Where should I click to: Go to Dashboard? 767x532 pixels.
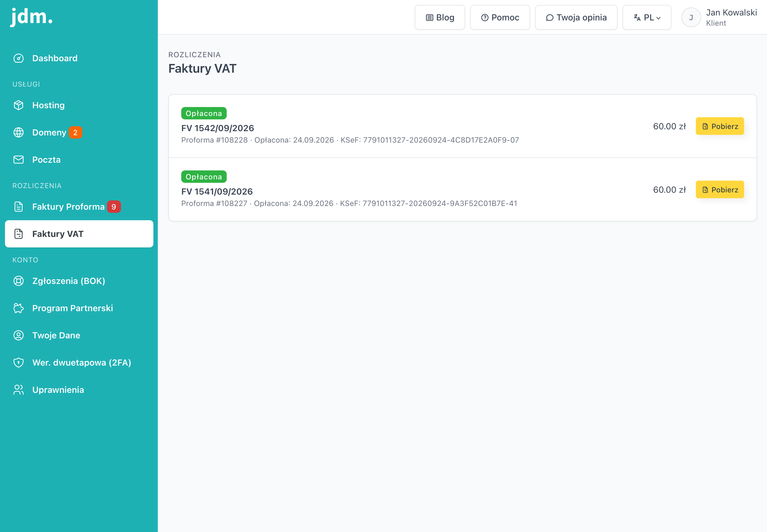[x=79, y=58]
